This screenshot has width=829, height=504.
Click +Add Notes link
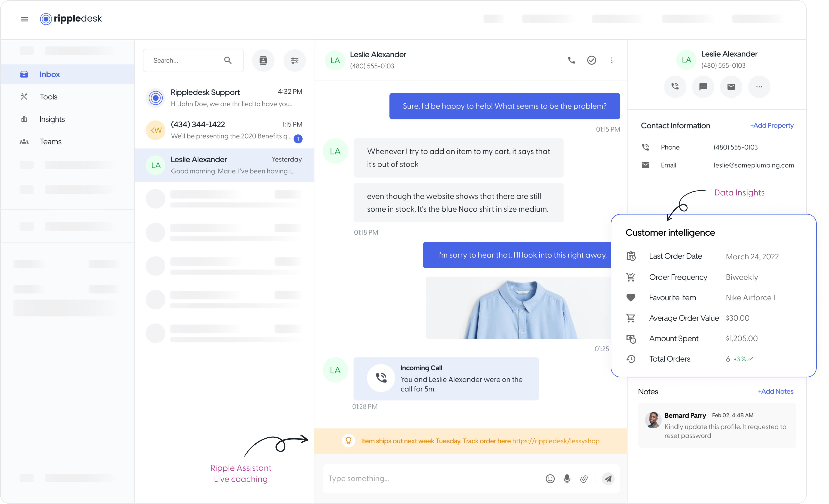(775, 391)
